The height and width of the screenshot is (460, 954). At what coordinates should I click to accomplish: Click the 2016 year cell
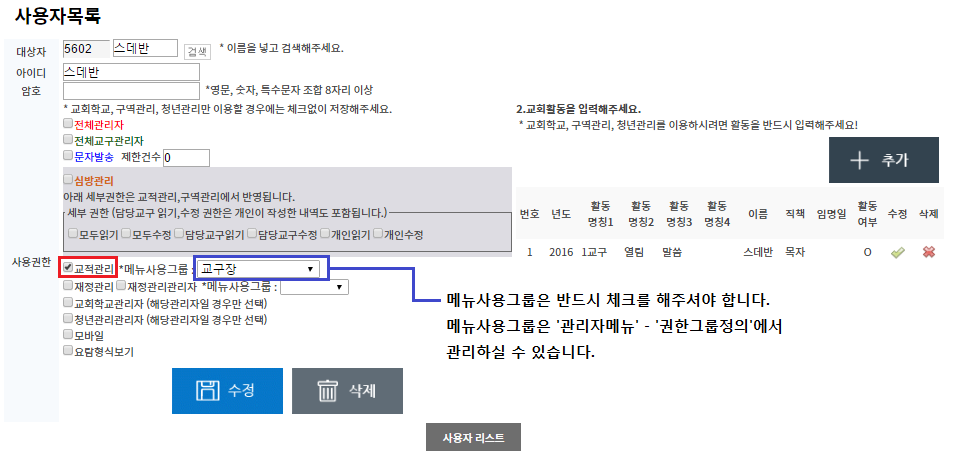click(560, 252)
